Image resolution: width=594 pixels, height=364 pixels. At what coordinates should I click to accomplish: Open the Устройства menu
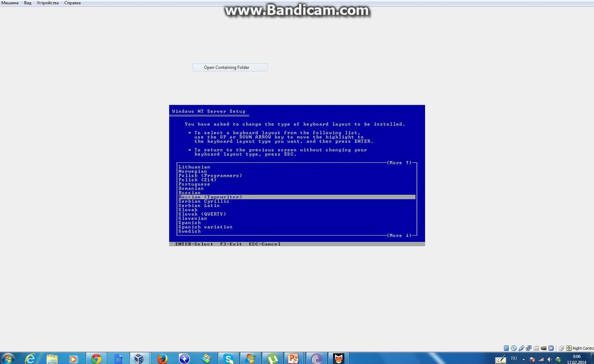pos(48,3)
